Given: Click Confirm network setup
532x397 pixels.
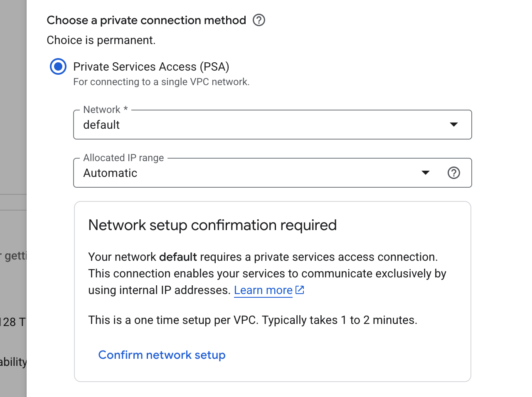Looking at the screenshot, I should click(162, 355).
